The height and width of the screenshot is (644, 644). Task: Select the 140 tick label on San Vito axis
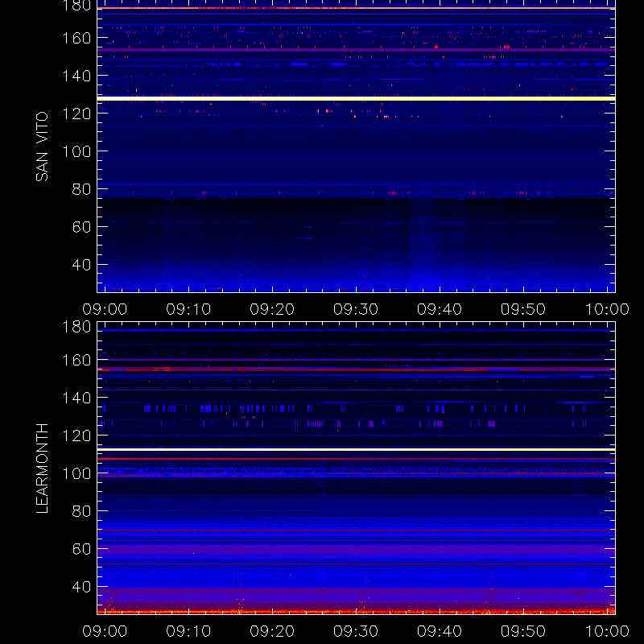[76, 76]
